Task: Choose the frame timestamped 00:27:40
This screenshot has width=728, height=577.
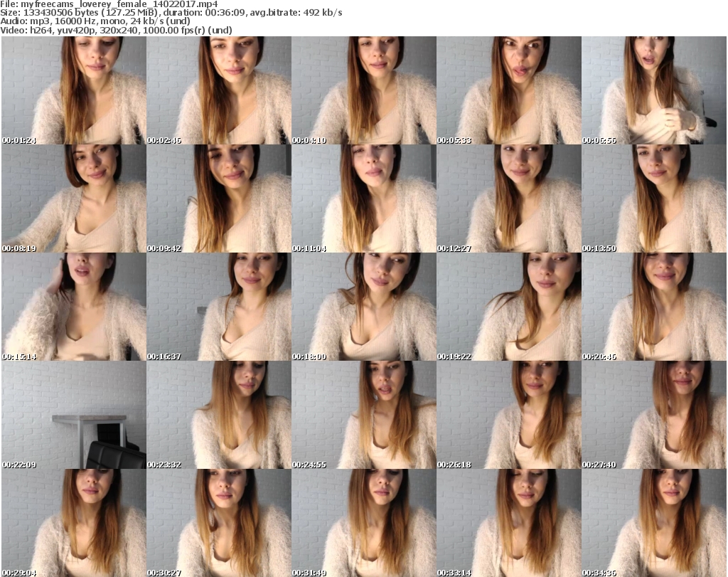Action: point(654,415)
